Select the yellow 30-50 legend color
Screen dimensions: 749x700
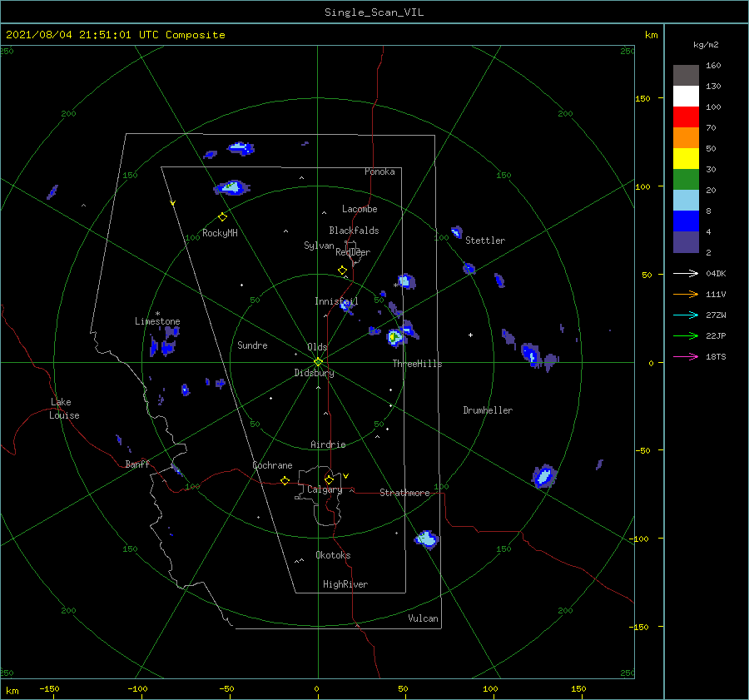pyautogui.click(x=686, y=159)
